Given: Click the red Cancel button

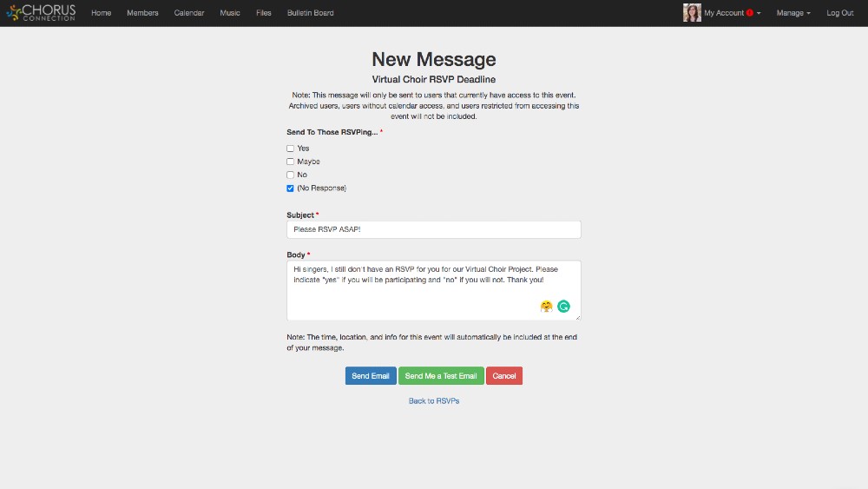Looking at the screenshot, I should point(504,376).
